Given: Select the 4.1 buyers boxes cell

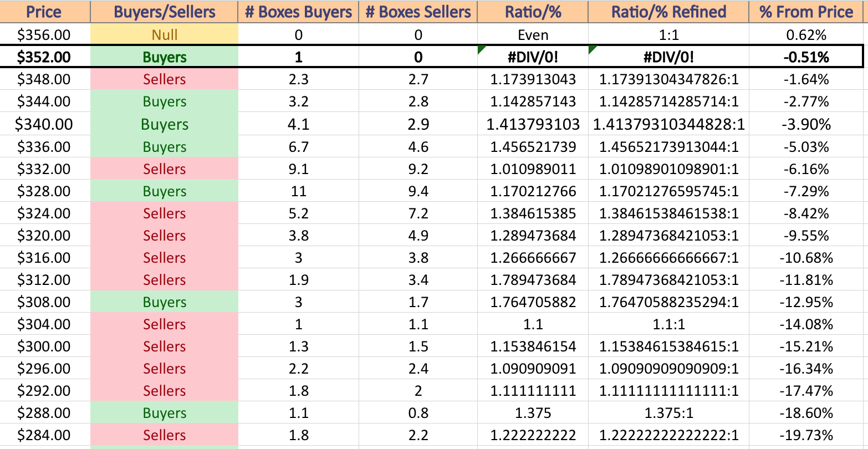Looking at the screenshot, I should (x=298, y=124).
